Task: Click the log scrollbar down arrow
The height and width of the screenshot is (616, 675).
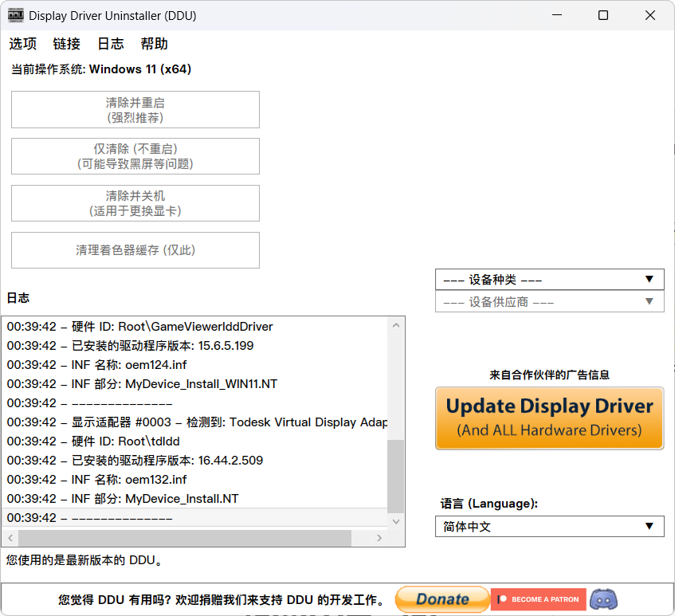Action: pyautogui.click(x=396, y=521)
